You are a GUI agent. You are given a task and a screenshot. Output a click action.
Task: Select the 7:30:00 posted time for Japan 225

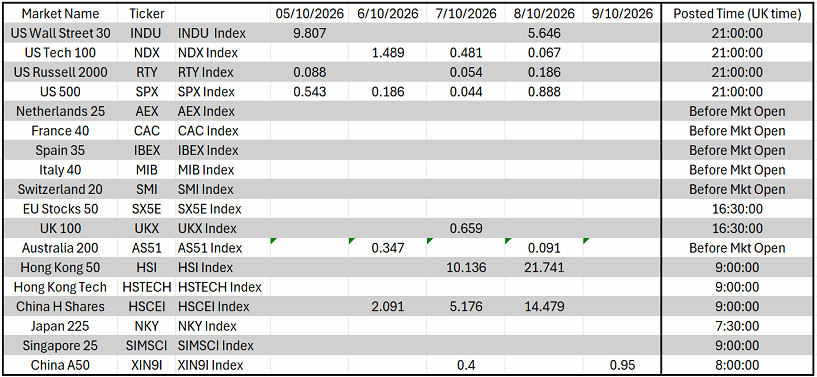click(737, 326)
